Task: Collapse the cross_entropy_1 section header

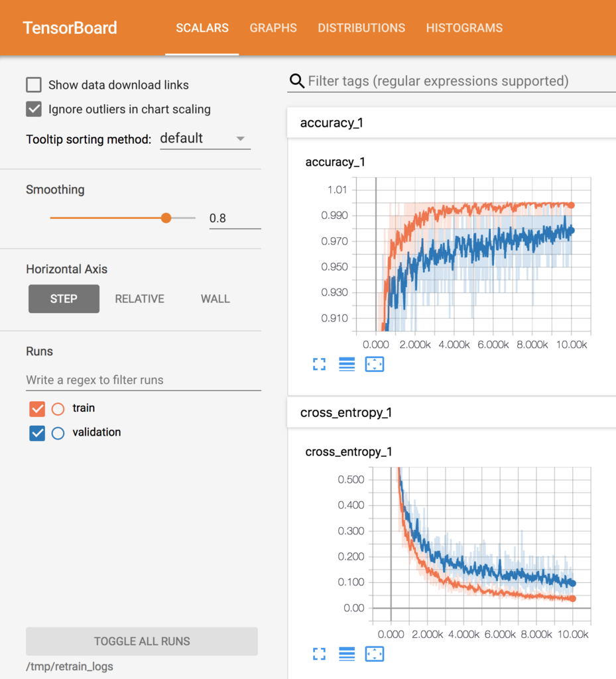Action: pyautogui.click(x=452, y=412)
